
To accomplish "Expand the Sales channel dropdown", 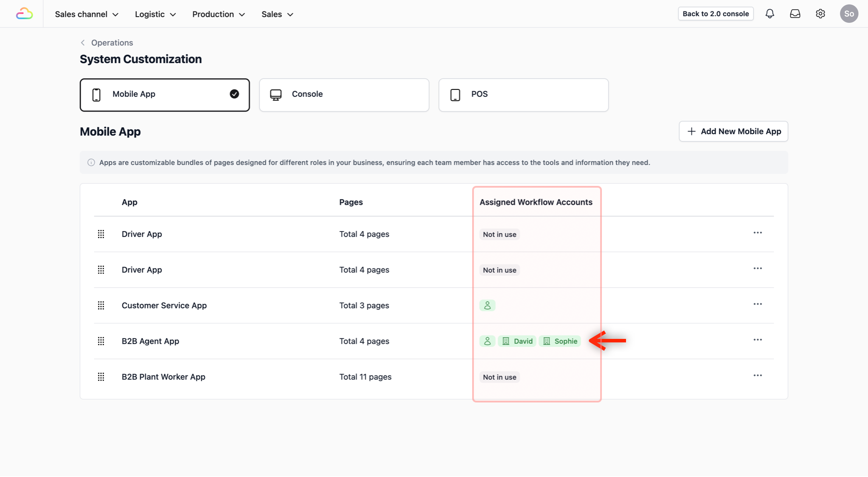I will 87,14.
